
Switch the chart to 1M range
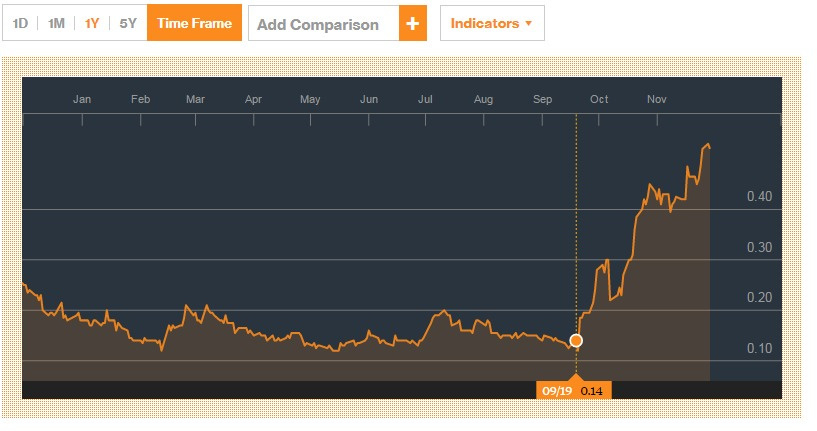point(56,23)
